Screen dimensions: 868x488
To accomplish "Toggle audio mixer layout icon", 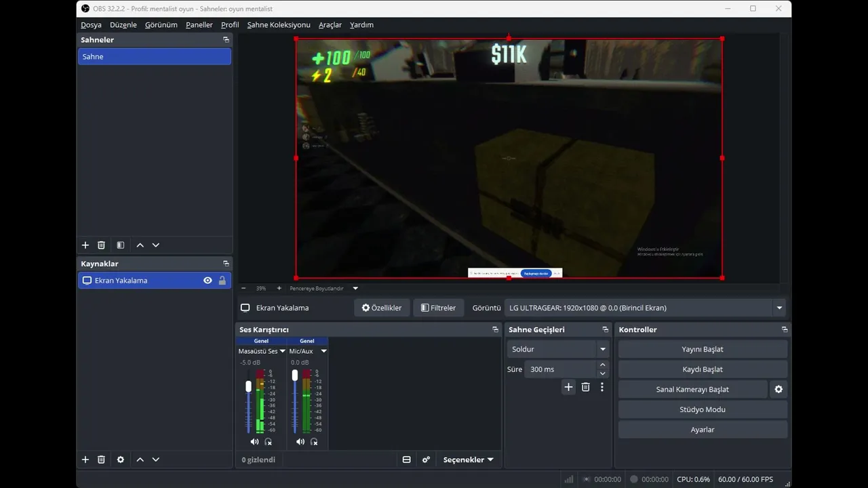I will point(407,460).
